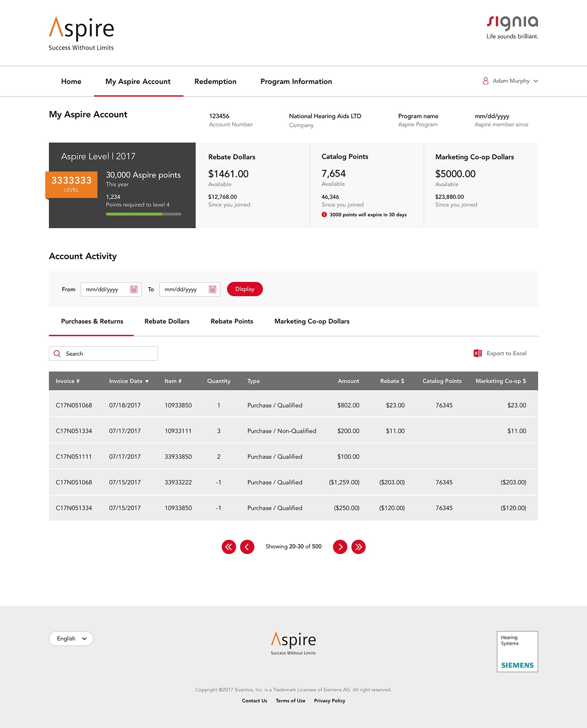Click the Type column header
The height and width of the screenshot is (728, 587).
[x=254, y=381]
